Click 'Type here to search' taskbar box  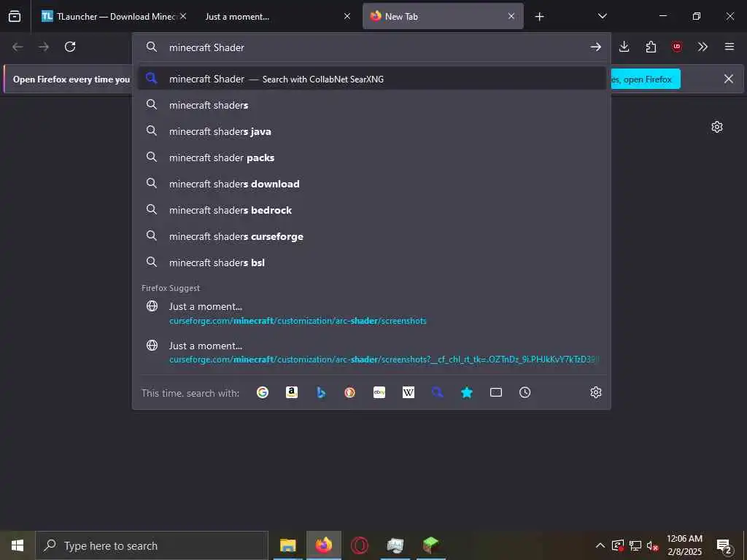pyautogui.click(x=152, y=545)
